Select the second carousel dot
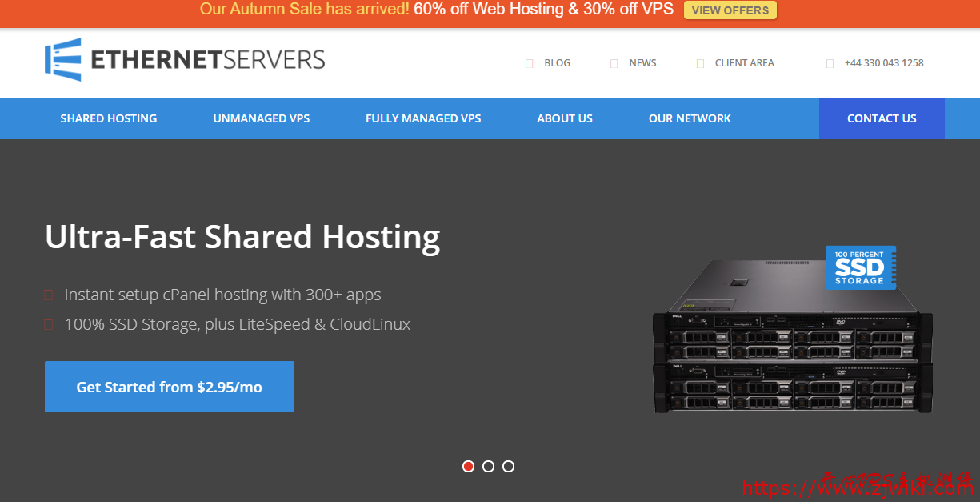The width and height of the screenshot is (980, 502). point(488,466)
